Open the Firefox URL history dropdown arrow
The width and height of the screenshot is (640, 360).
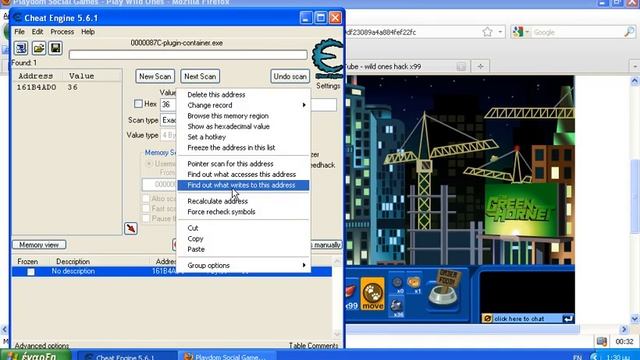500,32
